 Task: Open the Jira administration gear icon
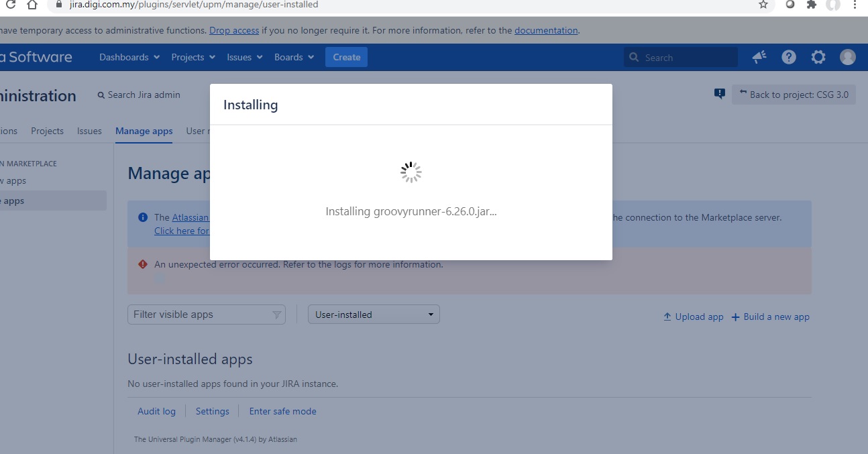point(818,57)
